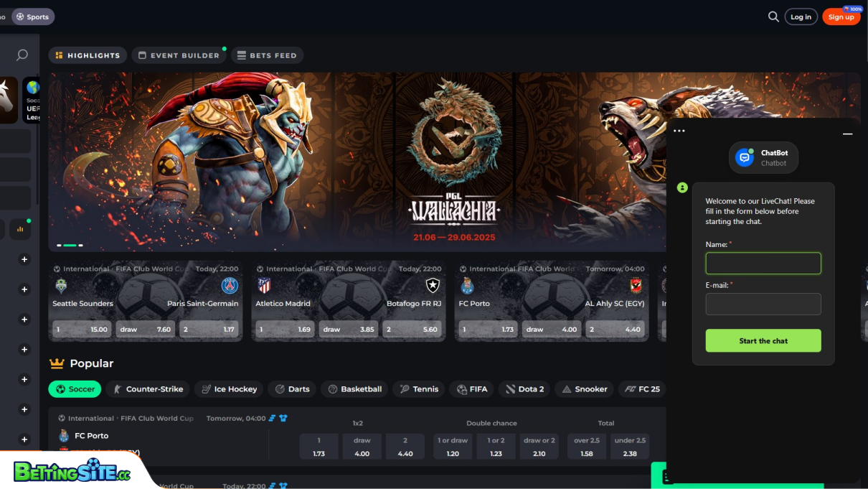This screenshot has width=868, height=489.
Task: Click the ChatBot avatar icon
Action: tap(745, 158)
